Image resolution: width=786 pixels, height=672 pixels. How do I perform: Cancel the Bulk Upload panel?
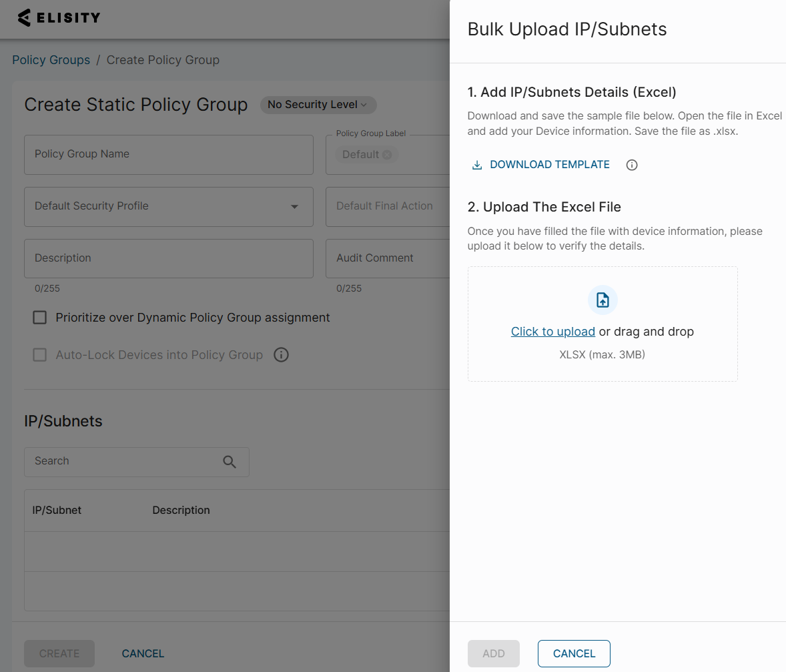tap(574, 654)
